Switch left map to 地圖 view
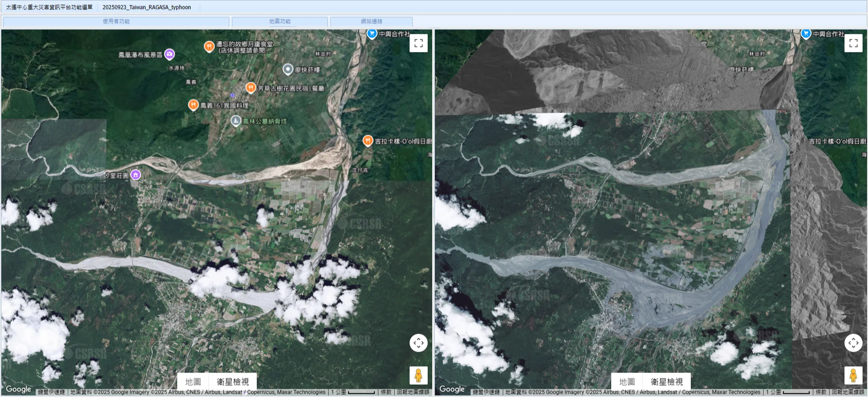 (193, 382)
